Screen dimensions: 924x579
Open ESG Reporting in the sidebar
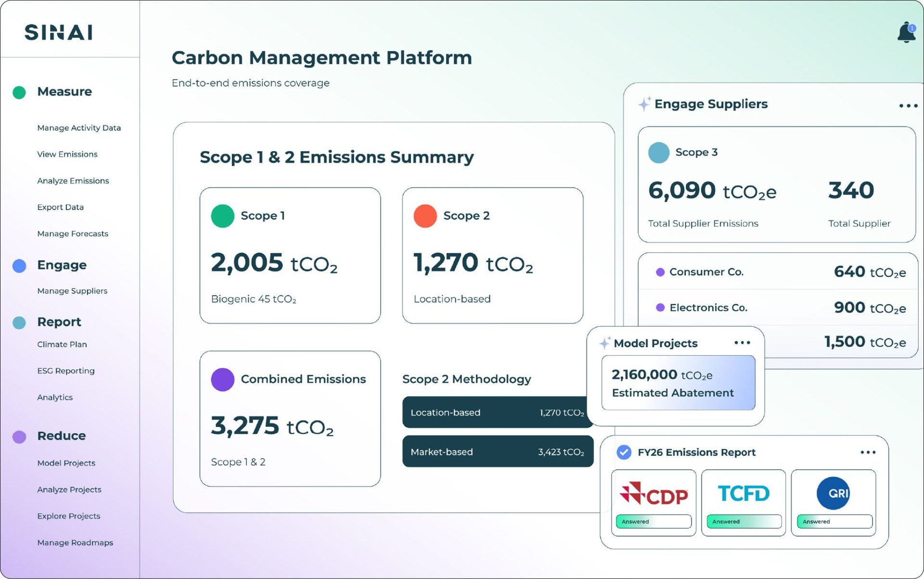(x=66, y=371)
